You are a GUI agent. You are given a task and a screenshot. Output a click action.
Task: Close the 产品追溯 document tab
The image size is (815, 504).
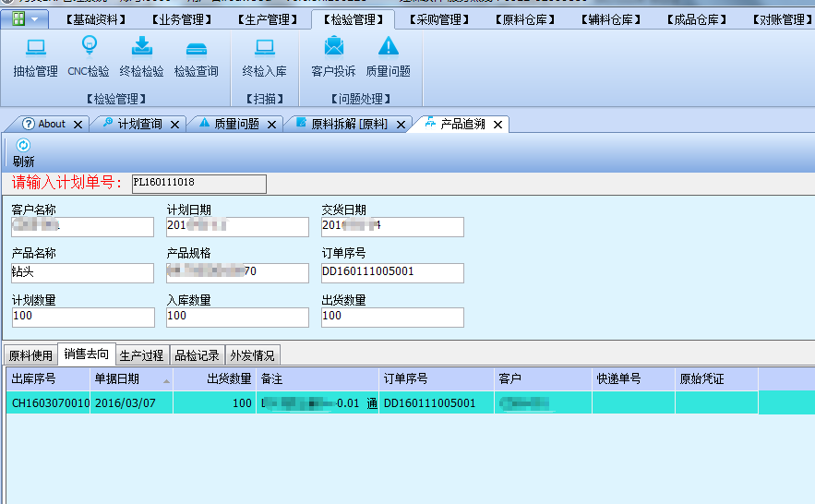(497, 125)
